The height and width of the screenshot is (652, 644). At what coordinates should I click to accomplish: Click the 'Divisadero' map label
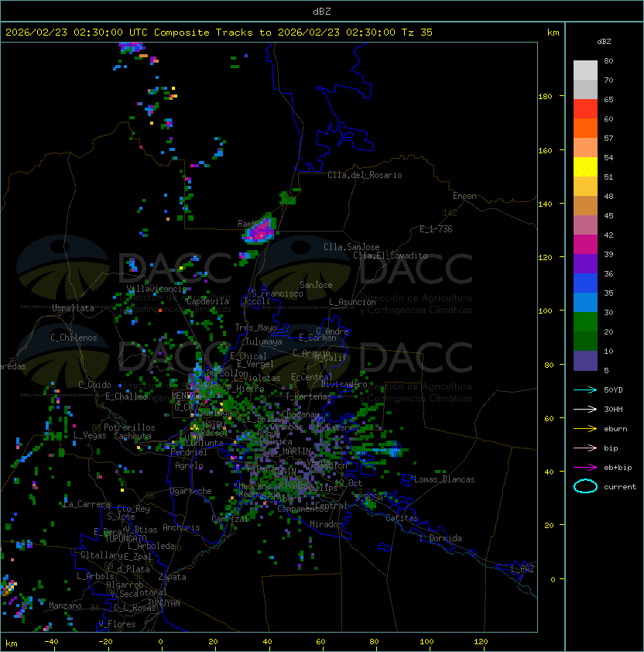344,384
